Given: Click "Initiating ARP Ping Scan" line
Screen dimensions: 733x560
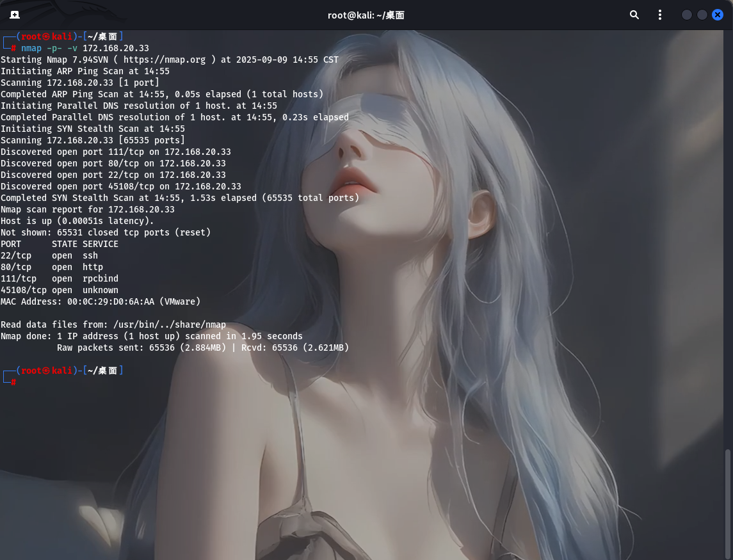Looking at the screenshot, I should click(85, 71).
